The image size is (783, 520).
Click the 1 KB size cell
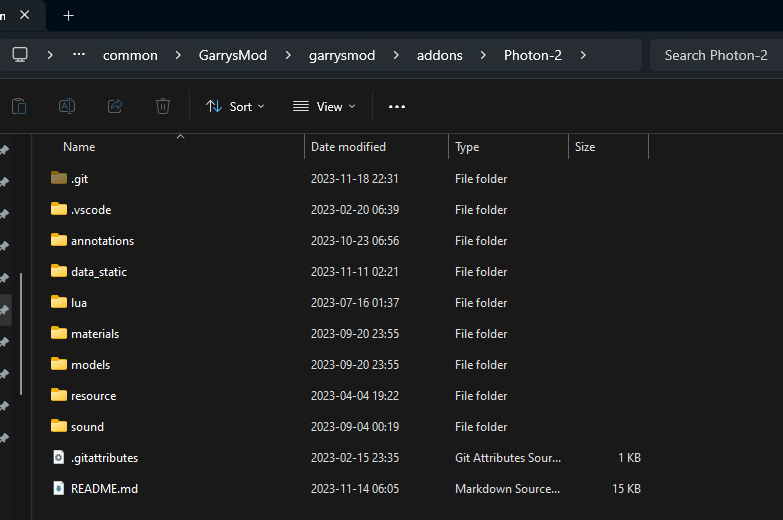coord(629,458)
